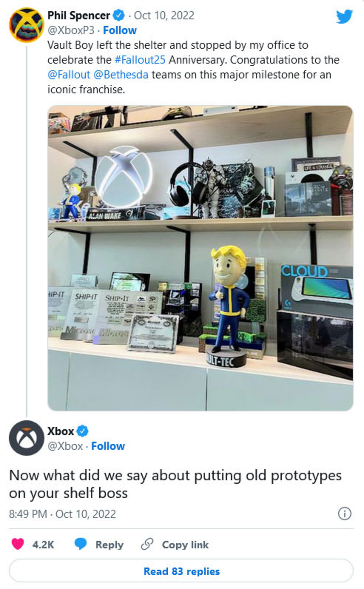Follow the @Xbox account
364x589 pixels.
(x=108, y=446)
